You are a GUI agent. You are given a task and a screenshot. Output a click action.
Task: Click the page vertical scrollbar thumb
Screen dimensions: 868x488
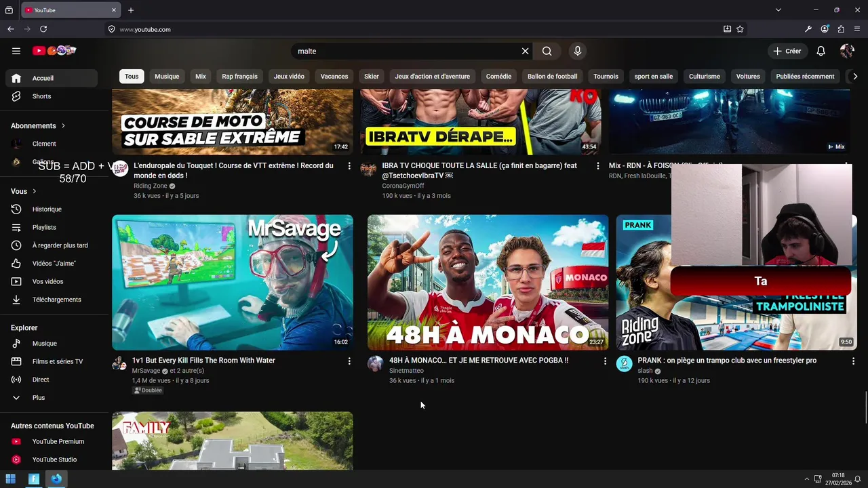[x=865, y=407]
